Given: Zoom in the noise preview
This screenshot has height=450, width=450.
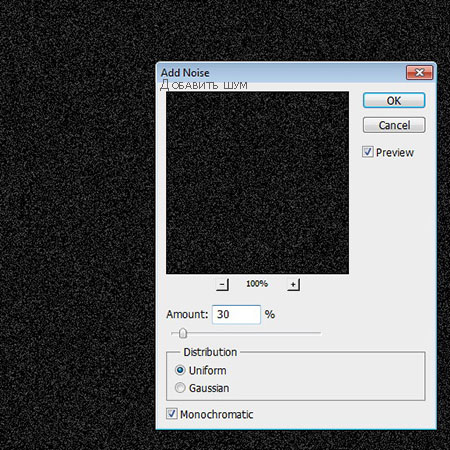Looking at the screenshot, I should (293, 285).
